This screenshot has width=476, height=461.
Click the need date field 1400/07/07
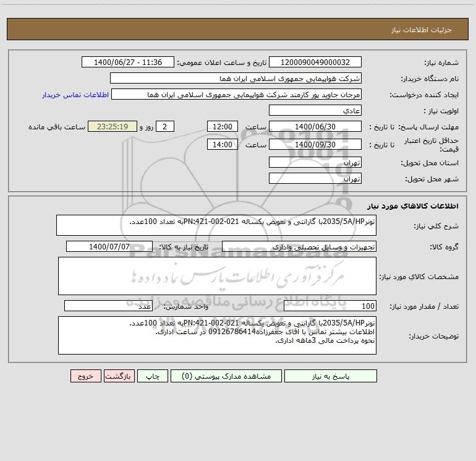click(x=109, y=246)
